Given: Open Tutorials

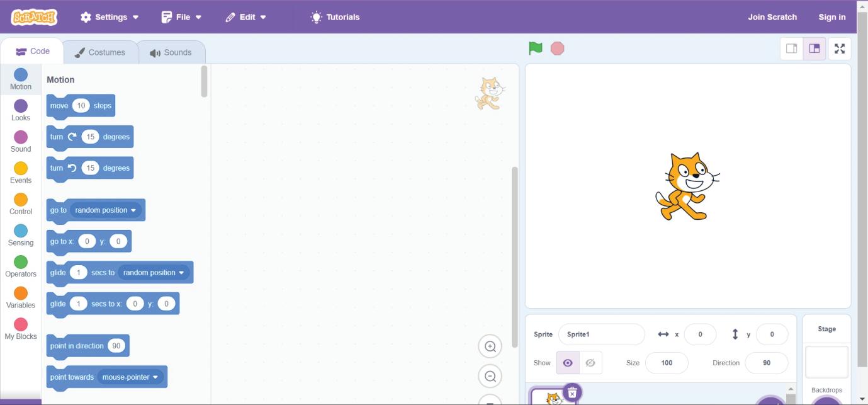Looking at the screenshot, I should 335,17.
